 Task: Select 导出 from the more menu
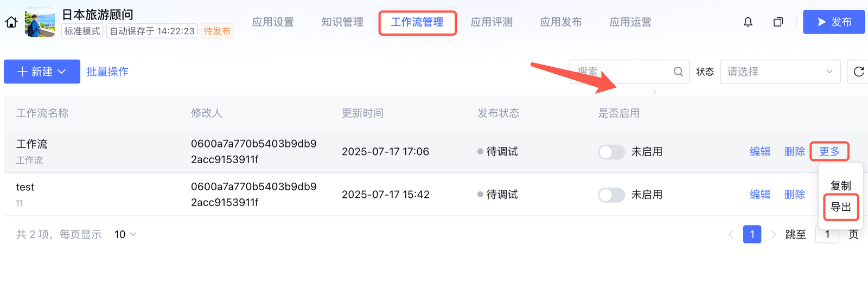[841, 207]
